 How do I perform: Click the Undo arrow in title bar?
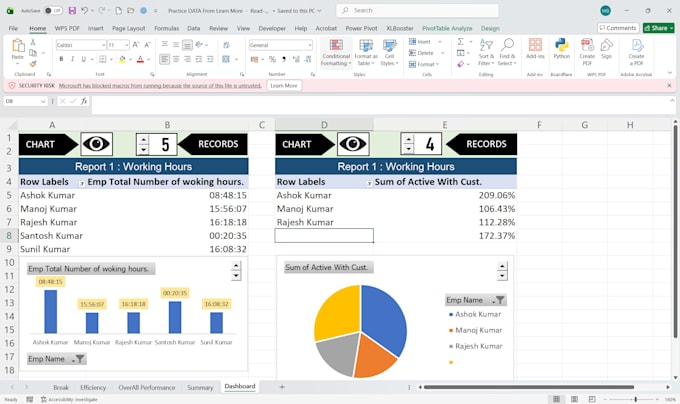[85, 10]
